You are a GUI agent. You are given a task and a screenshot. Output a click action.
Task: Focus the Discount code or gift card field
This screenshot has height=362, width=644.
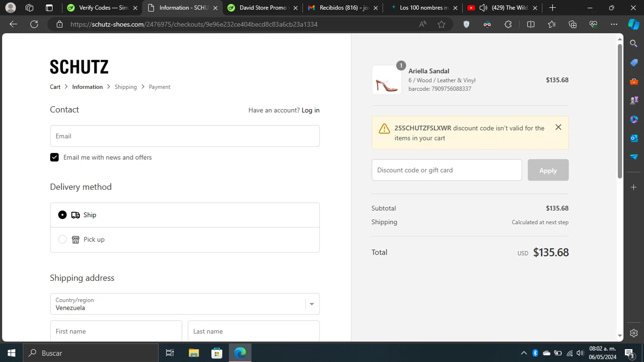447,170
